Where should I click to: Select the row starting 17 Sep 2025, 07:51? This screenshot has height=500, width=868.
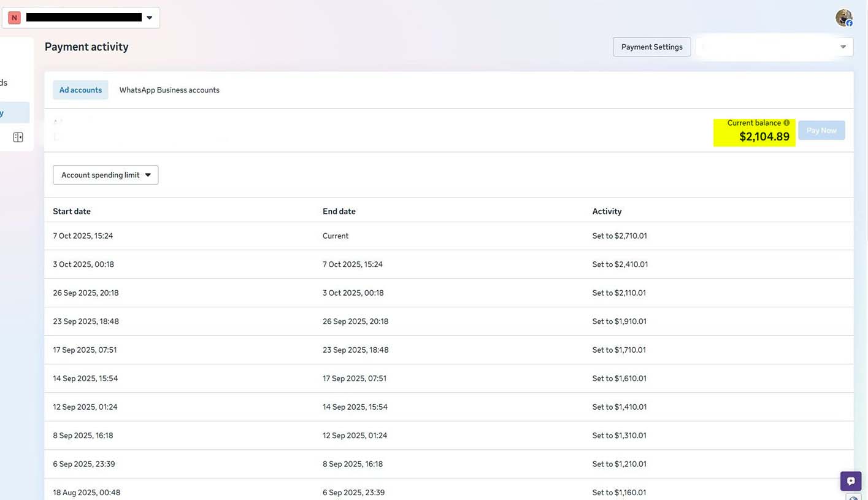[448, 350]
